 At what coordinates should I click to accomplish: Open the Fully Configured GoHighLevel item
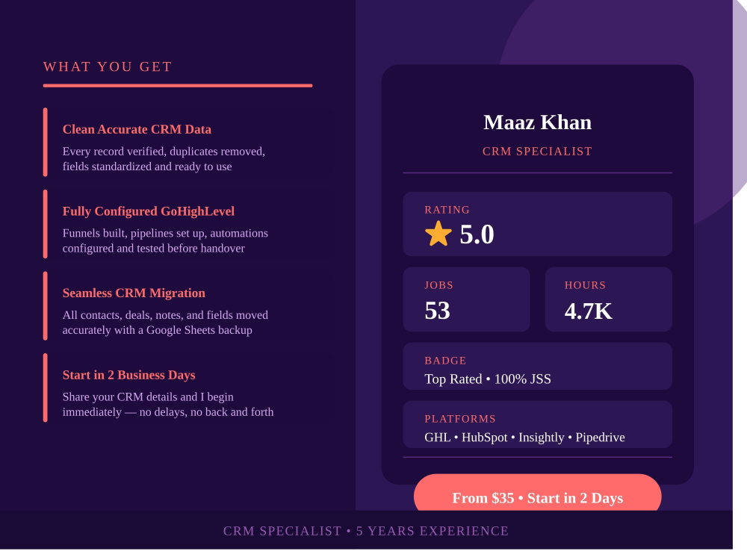(x=188, y=224)
